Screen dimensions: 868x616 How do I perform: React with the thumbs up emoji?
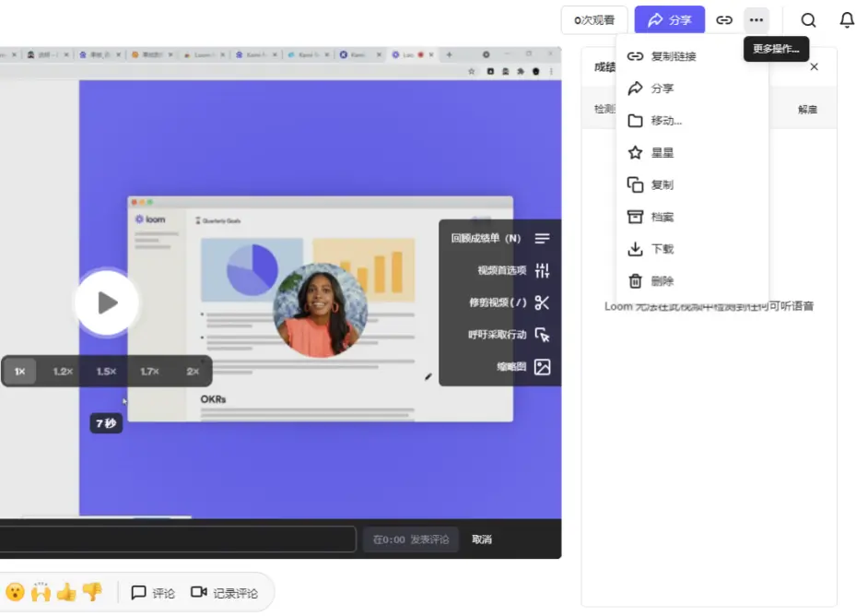[65, 593]
